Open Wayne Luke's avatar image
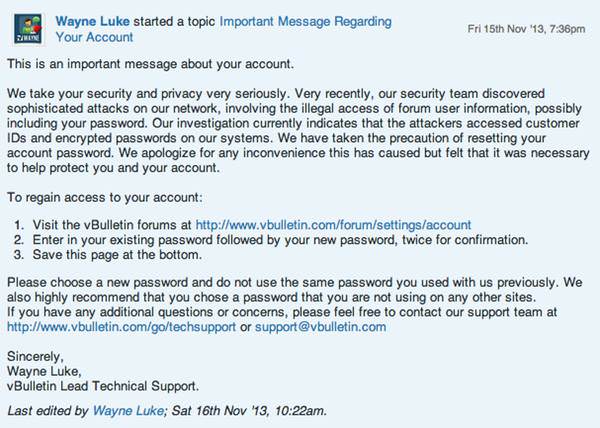 point(28,29)
